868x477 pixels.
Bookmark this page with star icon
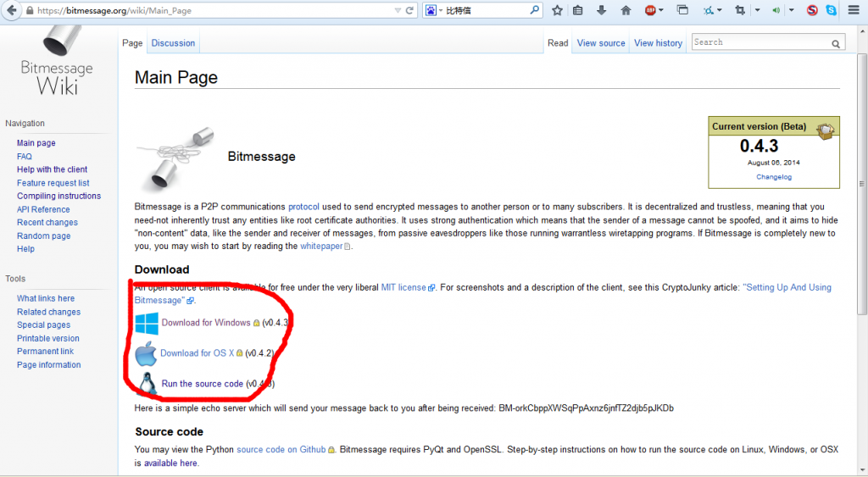tap(557, 10)
